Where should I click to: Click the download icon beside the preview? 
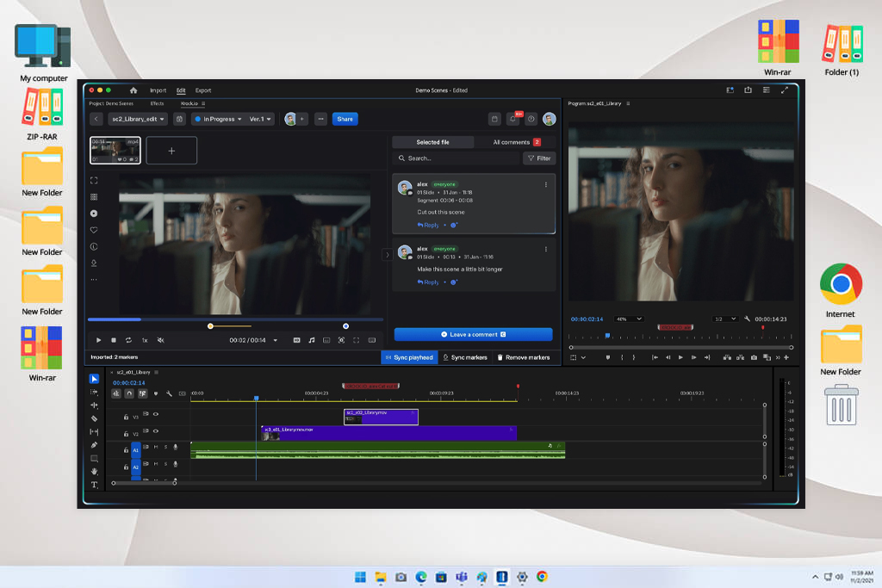tap(94, 263)
